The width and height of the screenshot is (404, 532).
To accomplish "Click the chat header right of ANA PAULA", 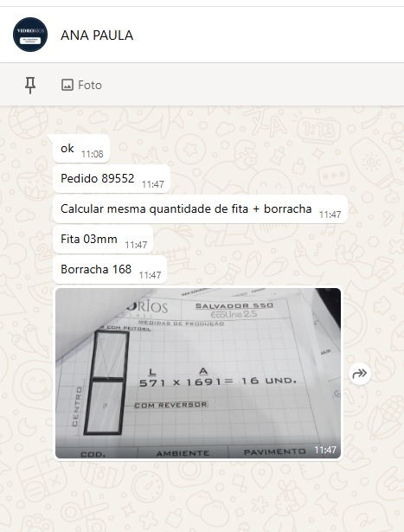I will pyautogui.click(x=268, y=35).
